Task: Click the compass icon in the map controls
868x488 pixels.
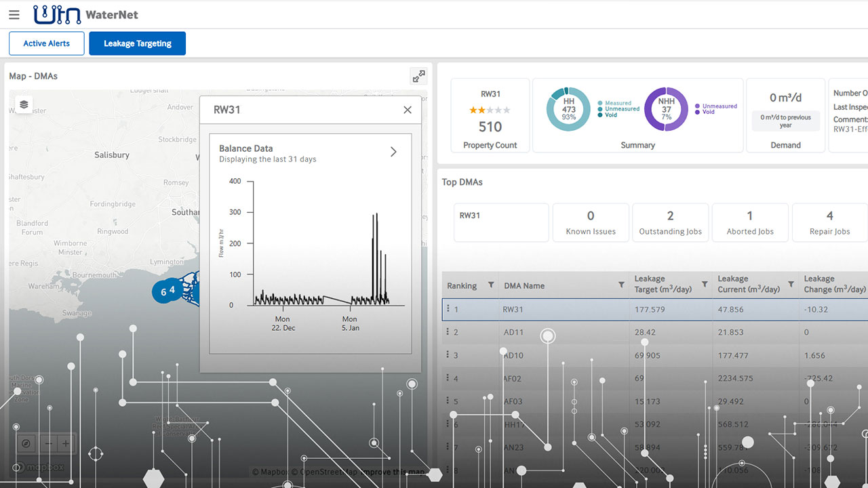Action: (x=26, y=443)
